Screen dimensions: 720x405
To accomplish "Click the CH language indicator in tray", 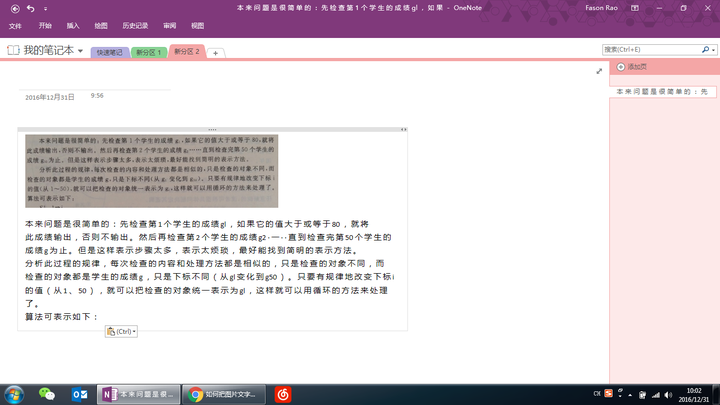I will point(597,394).
